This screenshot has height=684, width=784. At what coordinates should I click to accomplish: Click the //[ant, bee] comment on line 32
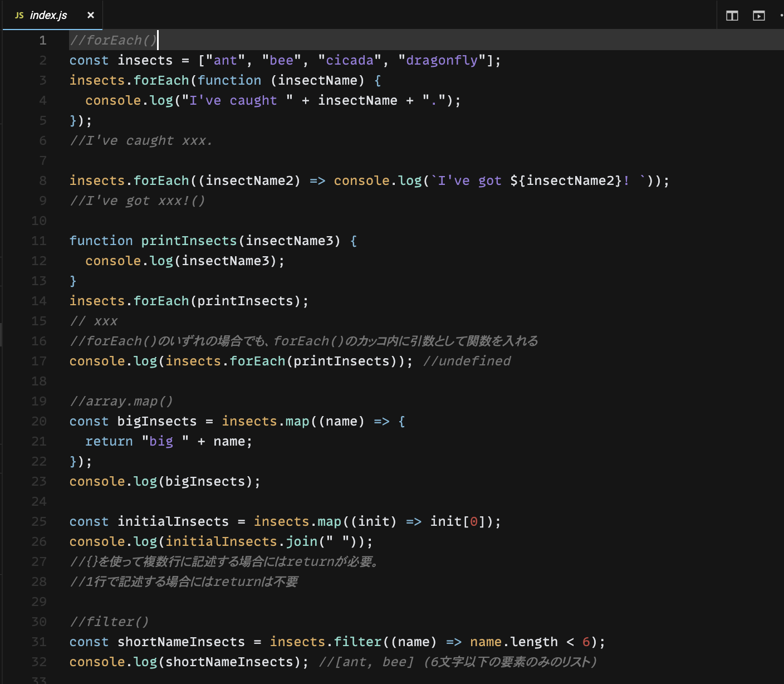tap(458, 662)
